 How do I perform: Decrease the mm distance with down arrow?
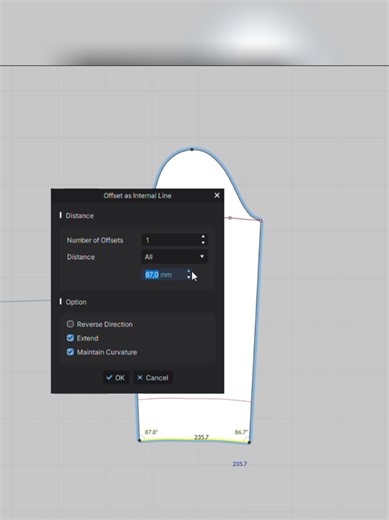coord(189,278)
